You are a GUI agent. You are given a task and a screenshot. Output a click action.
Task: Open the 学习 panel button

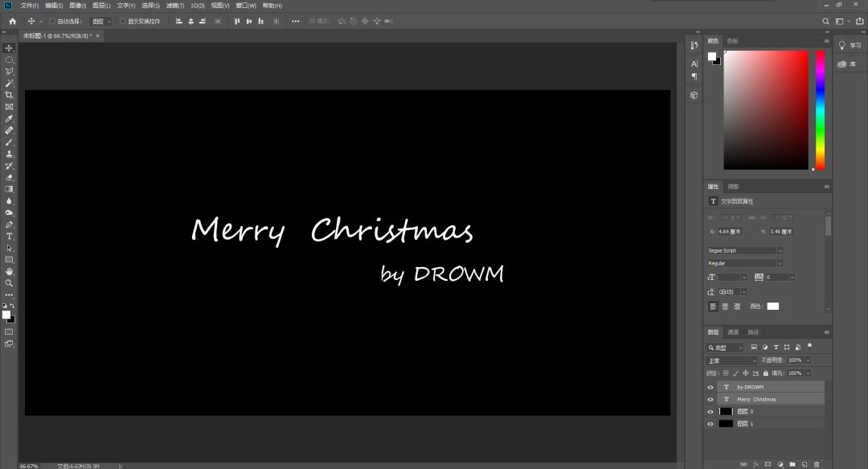(x=850, y=46)
